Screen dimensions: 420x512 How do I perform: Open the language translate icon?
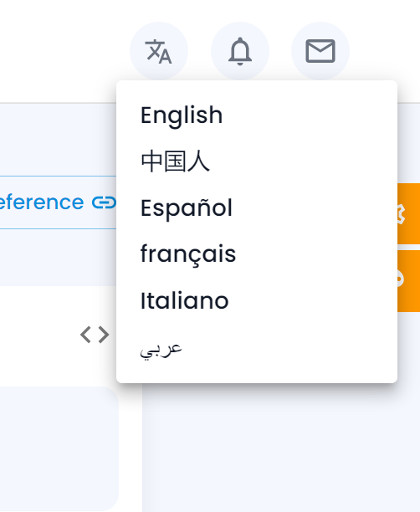pos(159,51)
